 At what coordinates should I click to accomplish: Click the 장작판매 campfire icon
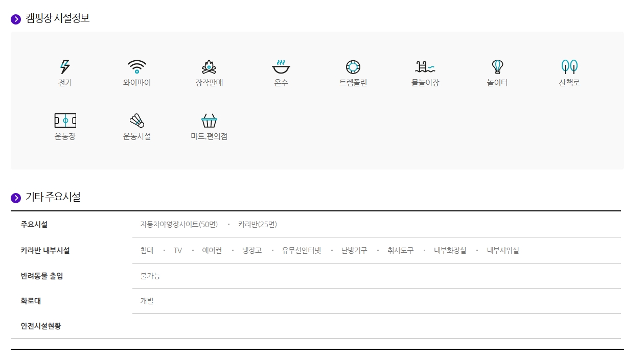click(x=209, y=67)
